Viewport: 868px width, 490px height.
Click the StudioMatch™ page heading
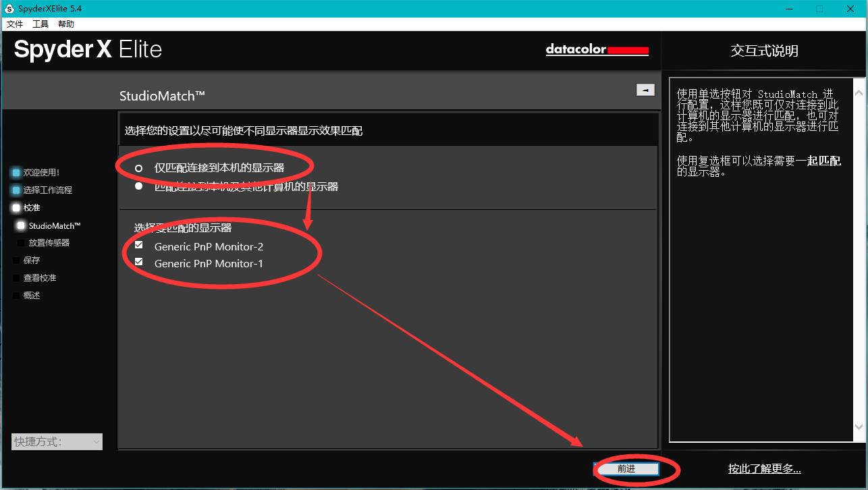162,96
